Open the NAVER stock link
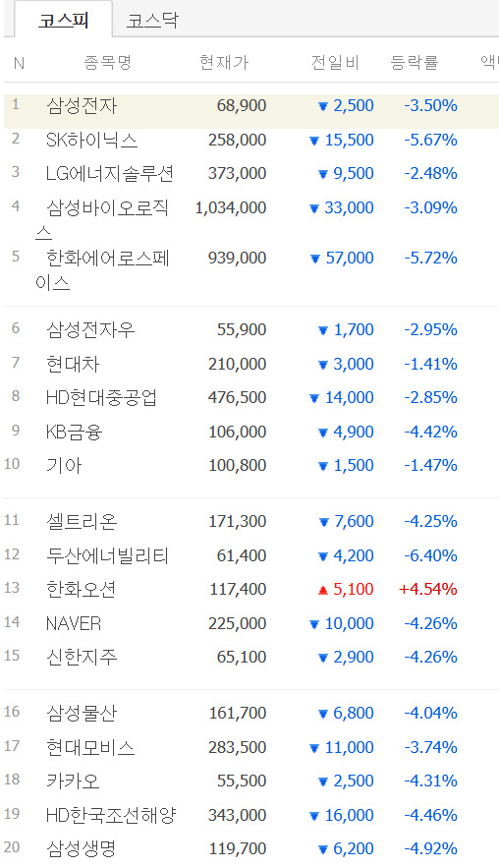Viewport: 499px width, 868px height. click(74, 623)
